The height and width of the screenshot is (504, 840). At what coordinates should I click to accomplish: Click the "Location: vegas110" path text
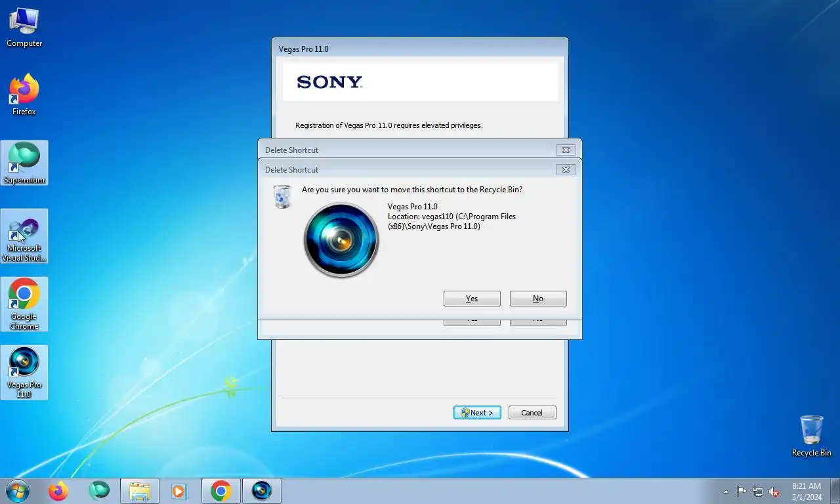[x=451, y=221]
